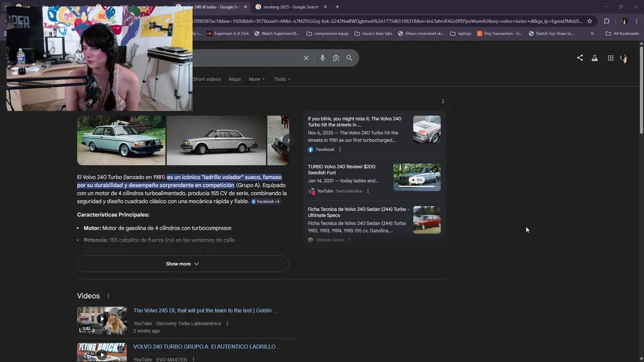Clear the search box with the X
644x362 pixels.
point(306,58)
